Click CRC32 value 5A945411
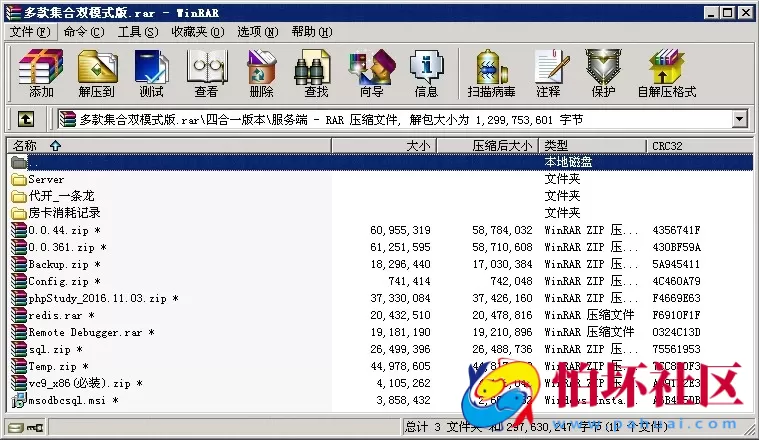This screenshot has width=759, height=440. (x=676, y=264)
